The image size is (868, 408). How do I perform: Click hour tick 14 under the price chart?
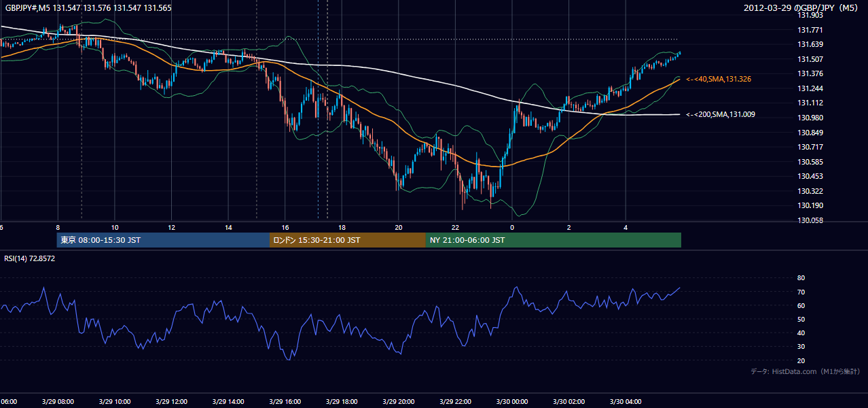(228, 228)
